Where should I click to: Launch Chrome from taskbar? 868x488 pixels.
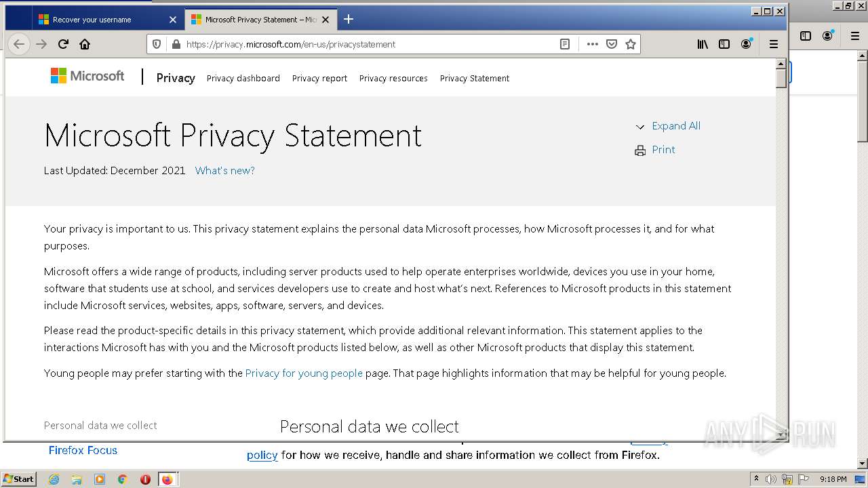[x=122, y=479]
